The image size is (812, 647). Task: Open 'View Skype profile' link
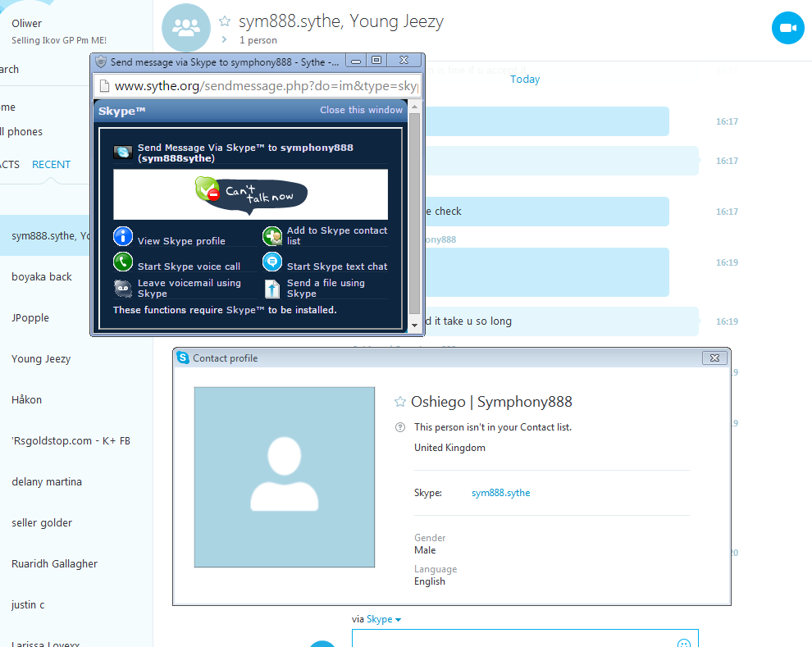[x=181, y=241]
